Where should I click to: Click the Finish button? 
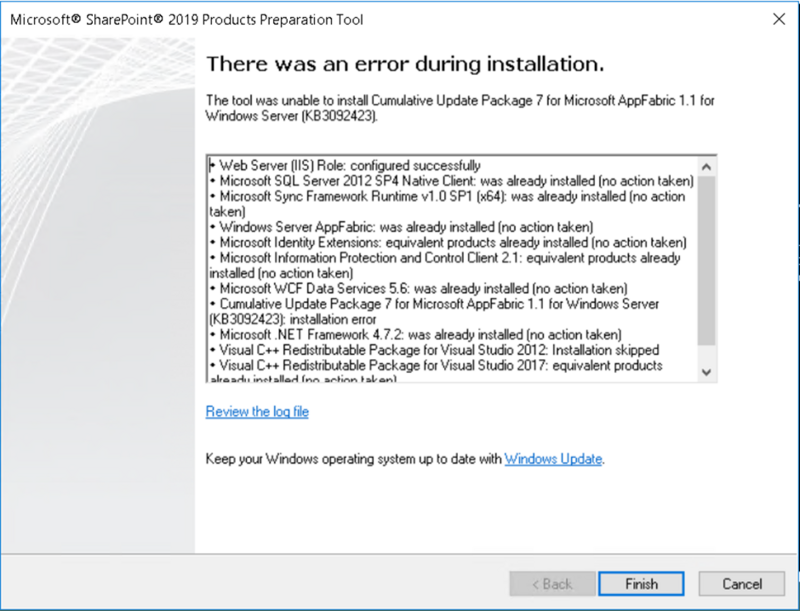641,584
